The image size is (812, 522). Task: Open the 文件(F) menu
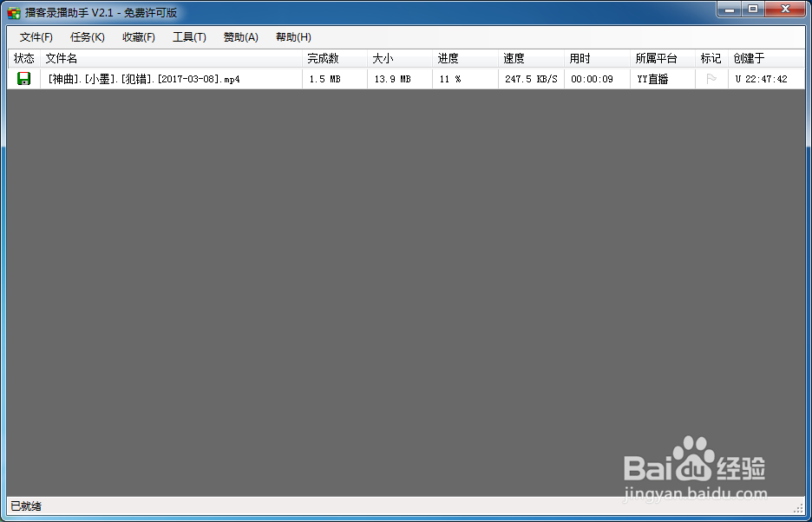coord(36,37)
